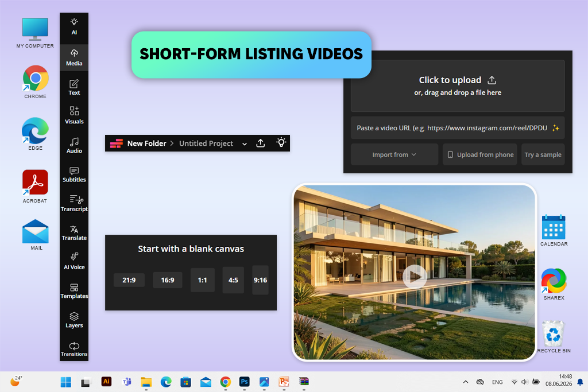The width and height of the screenshot is (588, 392).
Task: Play the villa listing video
Action: (x=415, y=277)
